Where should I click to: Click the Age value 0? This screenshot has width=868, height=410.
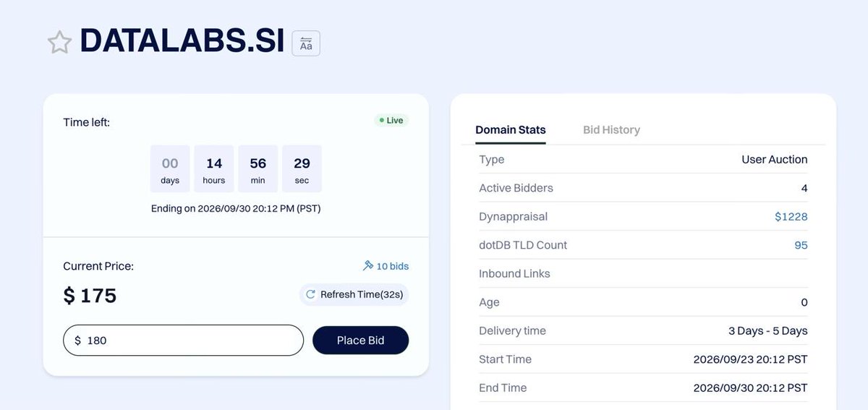(804, 302)
